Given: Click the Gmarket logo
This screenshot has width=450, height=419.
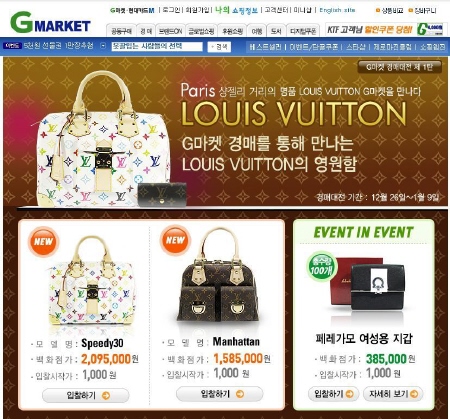Looking at the screenshot, I should coord(50,22).
